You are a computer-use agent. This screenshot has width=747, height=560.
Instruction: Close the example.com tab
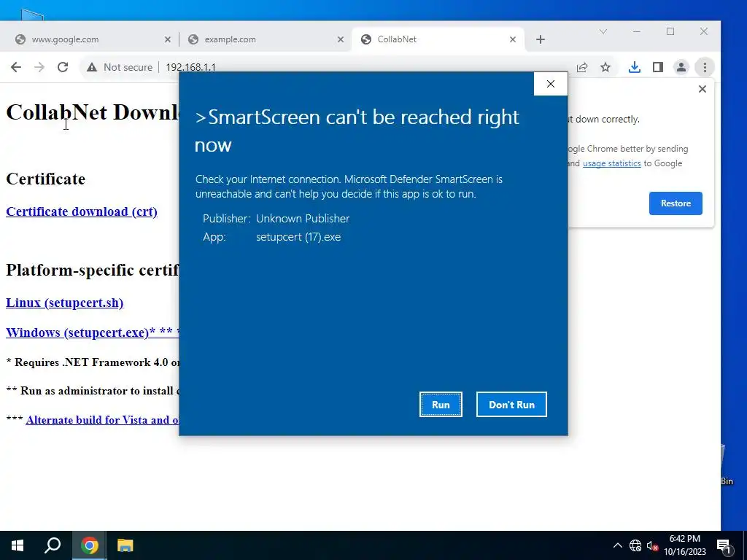pyautogui.click(x=341, y=39)
